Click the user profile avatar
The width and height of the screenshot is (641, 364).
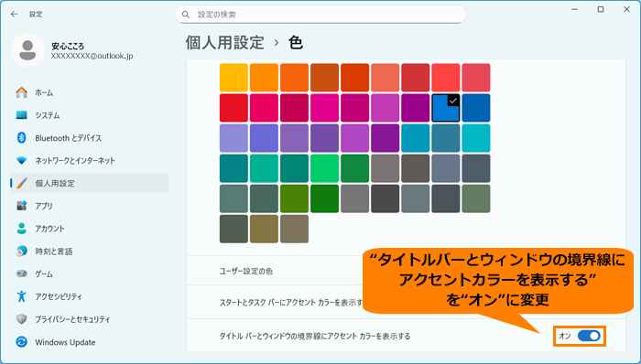click(x=27, y=50)
